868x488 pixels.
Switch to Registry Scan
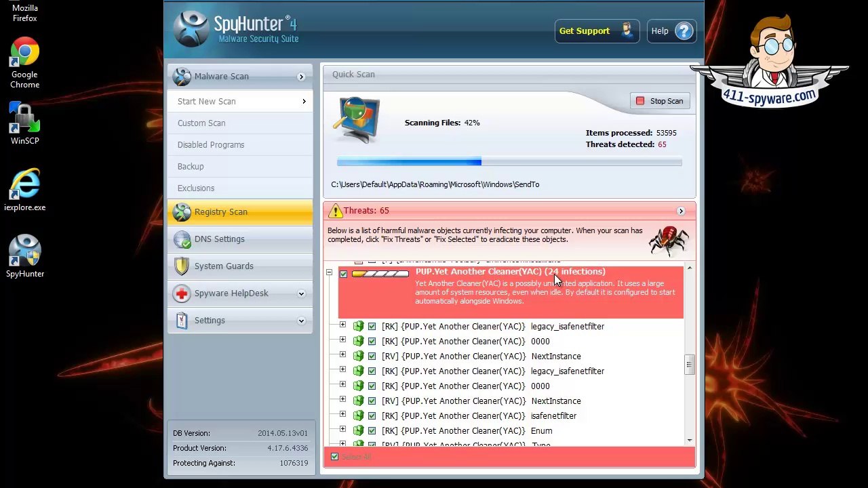click(x=240, y=212)
